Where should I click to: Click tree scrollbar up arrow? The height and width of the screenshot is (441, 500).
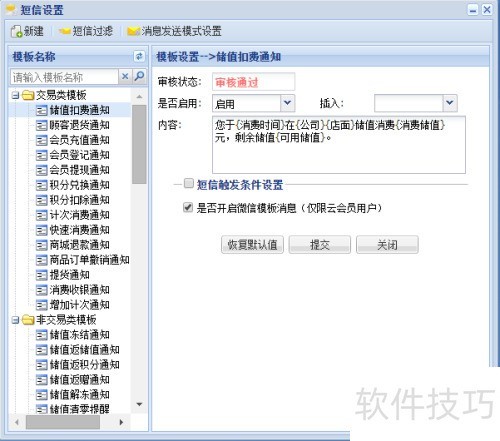click(139, 97)
